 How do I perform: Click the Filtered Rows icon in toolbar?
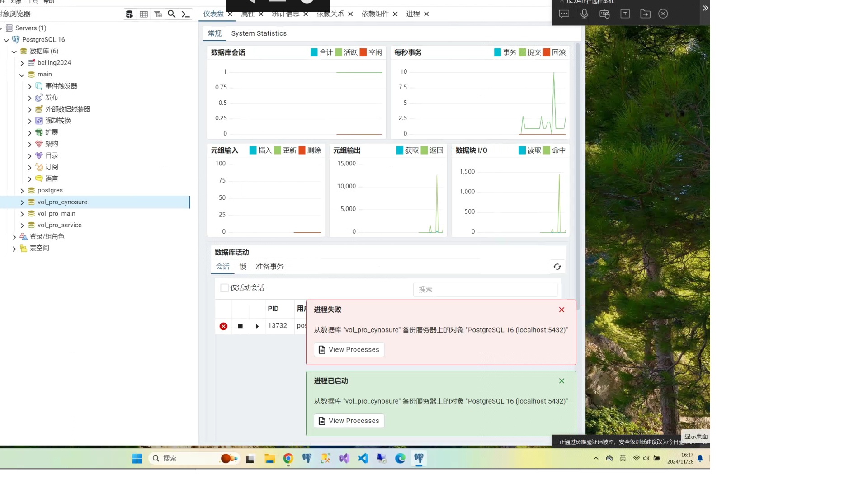click(158, 14)
